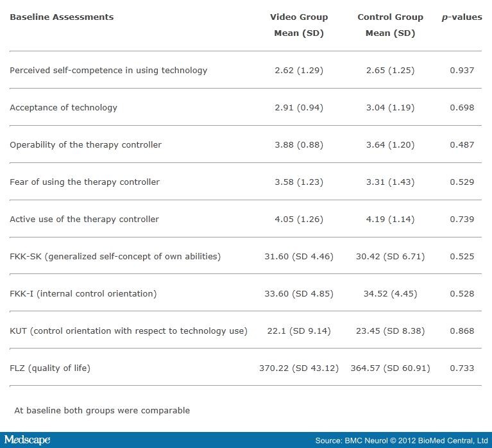Screen dimensions: 492x448
Task: Select the Baseline Assessments column header
Action: click(62, 17)
